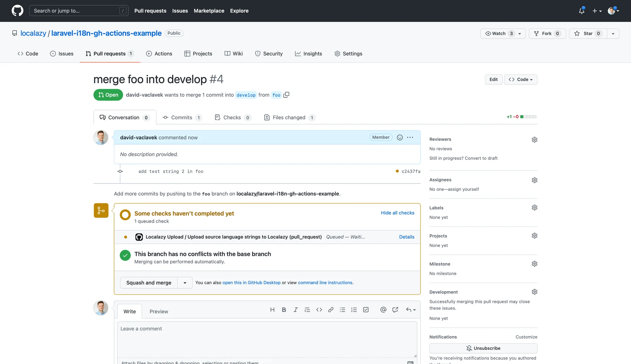
Task: Open the Watch dropdown menu
Action: point(503,33)
